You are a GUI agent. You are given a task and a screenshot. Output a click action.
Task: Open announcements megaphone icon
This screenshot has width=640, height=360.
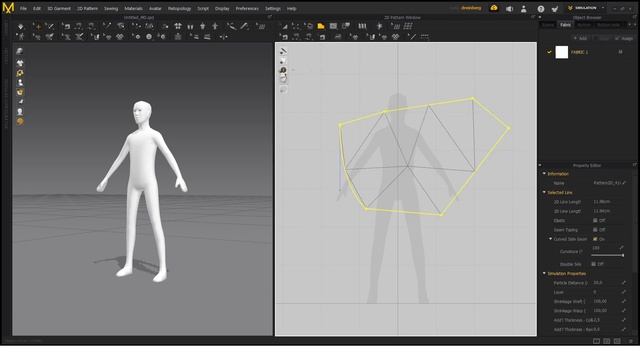tap(509, 9)
